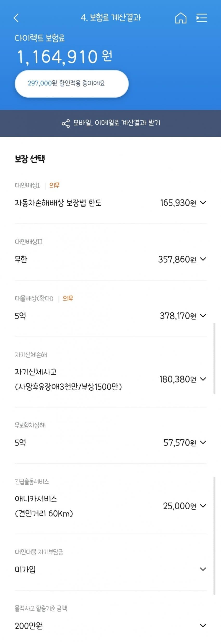
Task: Tap 모바일, 이메일로 계산결과 받기 link
Action: [x=117, y=123]
